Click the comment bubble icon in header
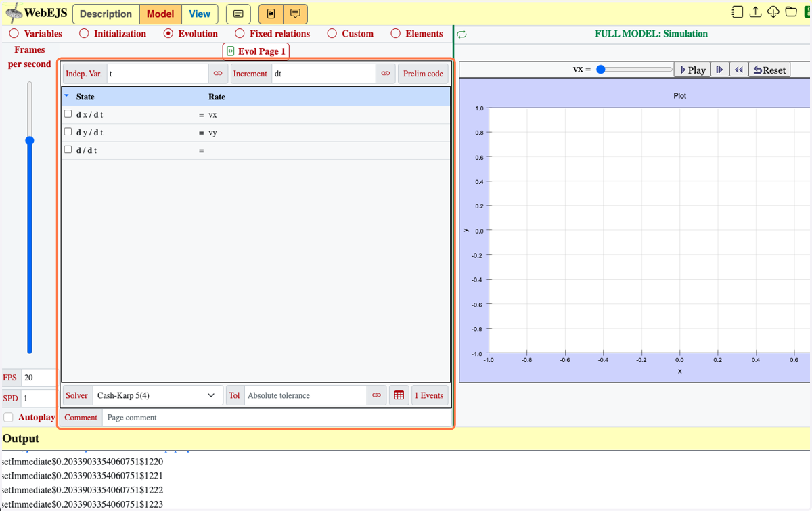Screen dimensions: 812x511 [295, 14]
